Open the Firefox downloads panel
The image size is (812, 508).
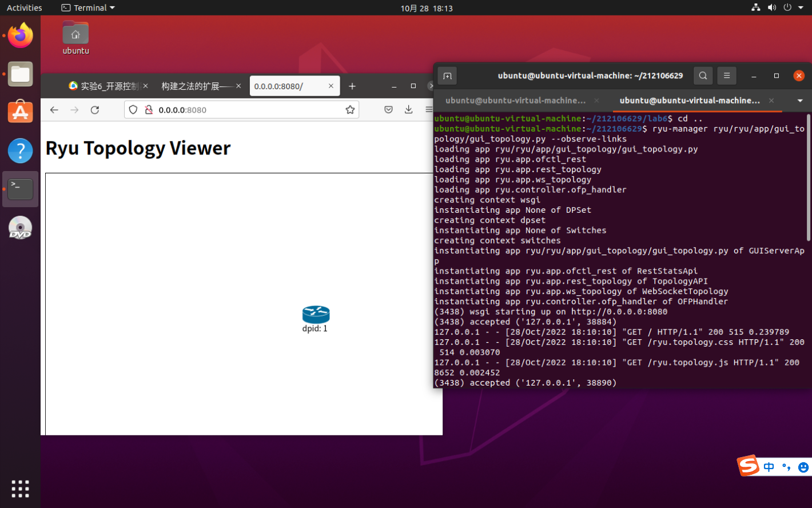click(408, 110)
